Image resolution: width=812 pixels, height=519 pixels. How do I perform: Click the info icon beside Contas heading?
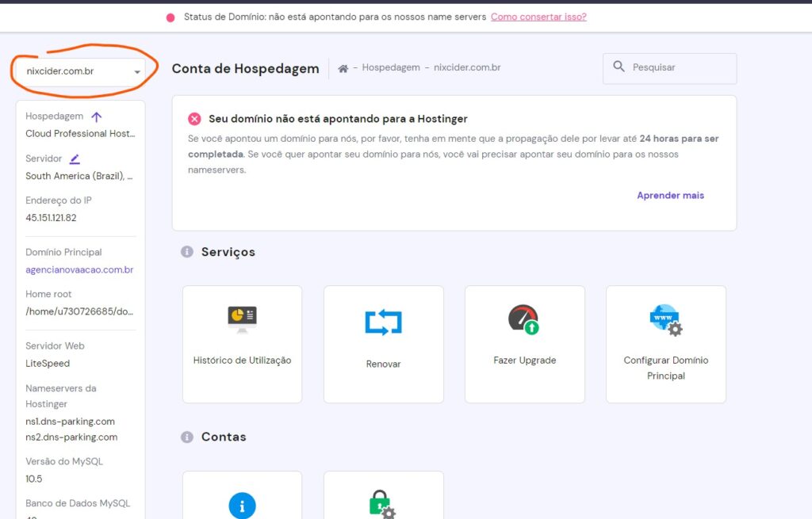pyautogui.click(x=187, y=437)
